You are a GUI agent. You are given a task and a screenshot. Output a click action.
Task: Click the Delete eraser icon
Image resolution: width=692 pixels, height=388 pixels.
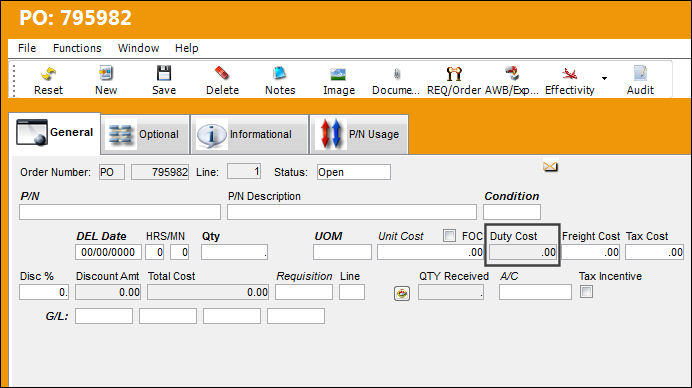coord(222,73)
